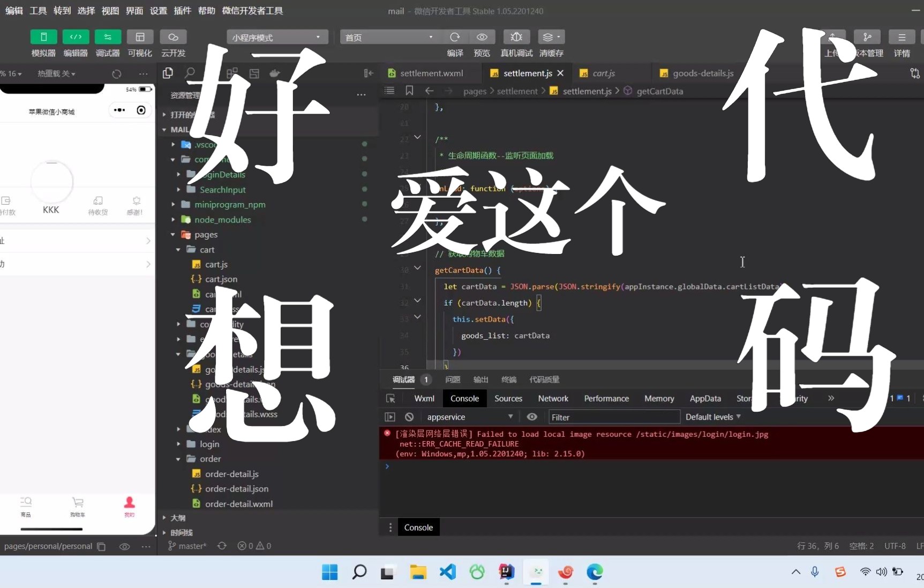The height and width of the screenshot is (588, 924).
Task: Toggle console sidebar icon
Action: (x=390, y=417)
